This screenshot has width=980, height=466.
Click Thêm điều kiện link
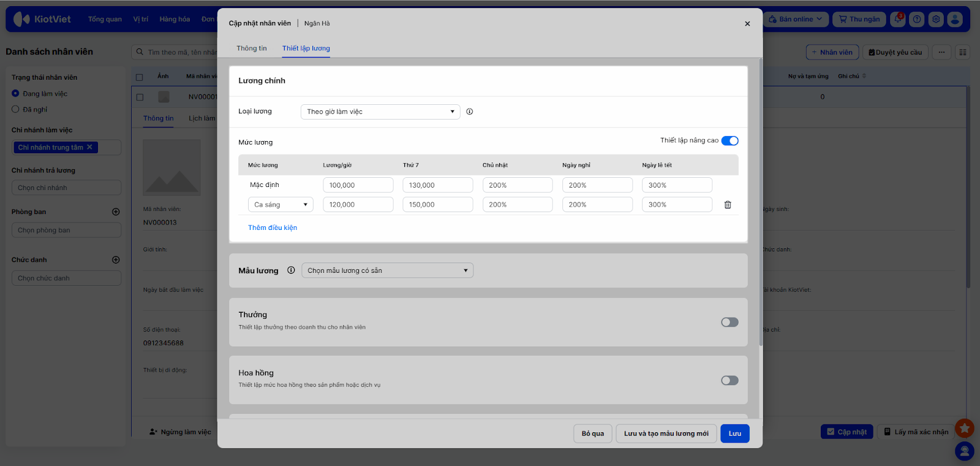tap(273, 227)
